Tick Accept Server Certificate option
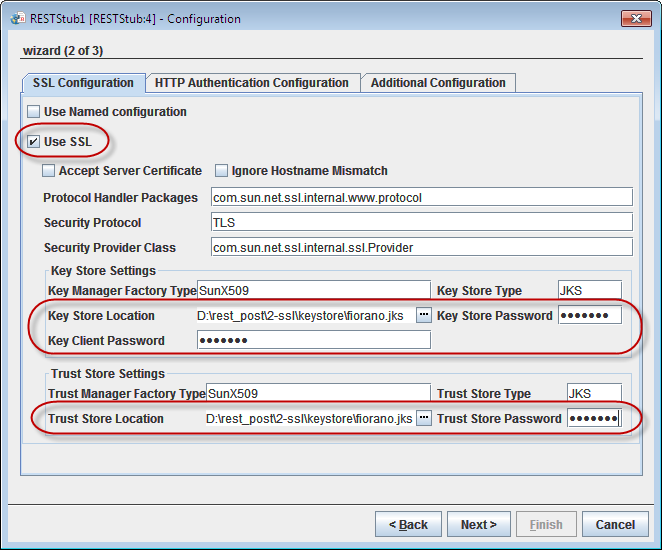Image resolution: width=662 pixels, height=550 pixels. click(49, 171)
